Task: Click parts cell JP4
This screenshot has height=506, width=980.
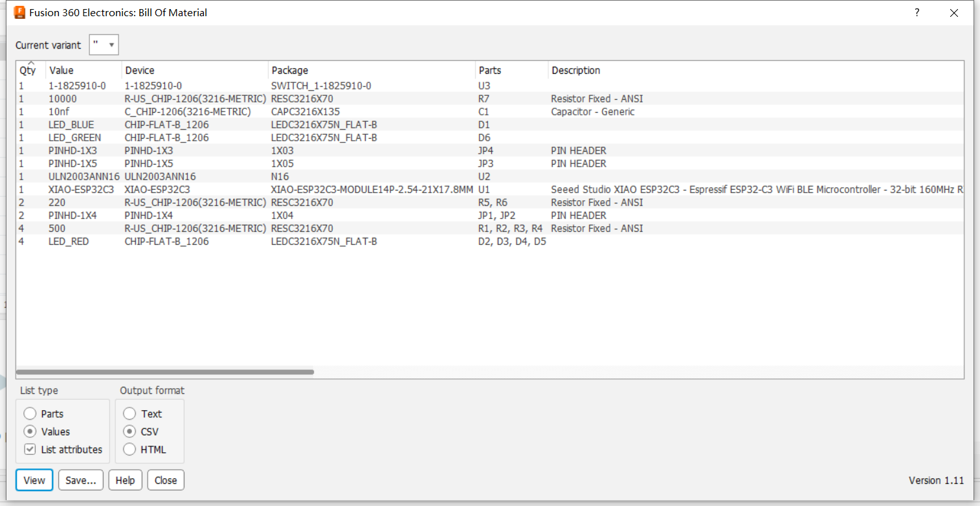Action: (x=485, y=150)
